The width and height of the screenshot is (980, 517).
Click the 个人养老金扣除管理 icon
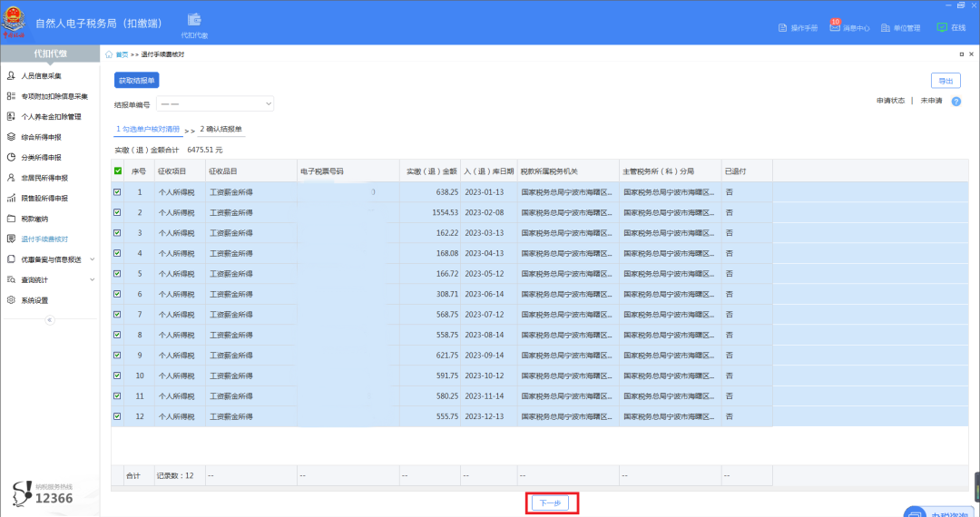[11, 116]
